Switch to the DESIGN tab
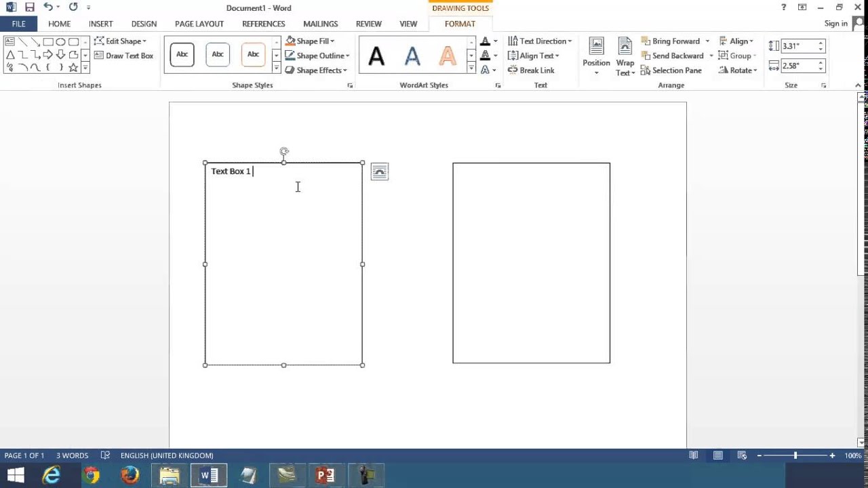The width and height of the screenshot is (868, 488). point(144,24)
